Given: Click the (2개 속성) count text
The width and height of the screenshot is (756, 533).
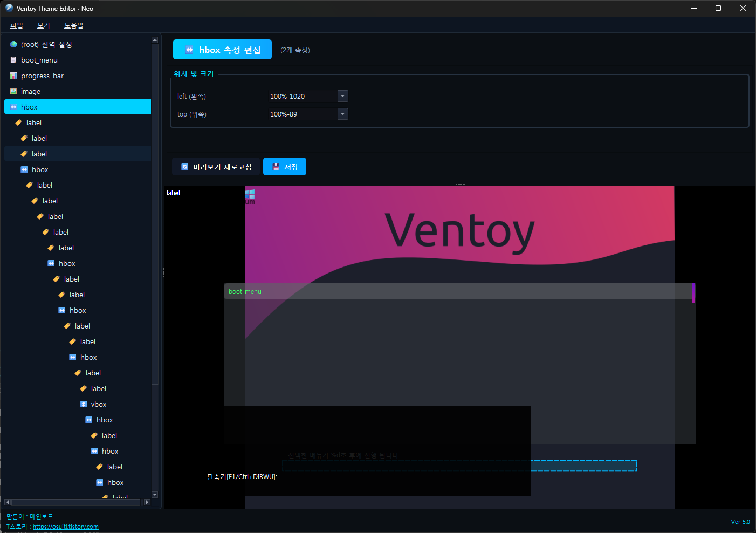Looking at the screenshot, I should (295, 50).
